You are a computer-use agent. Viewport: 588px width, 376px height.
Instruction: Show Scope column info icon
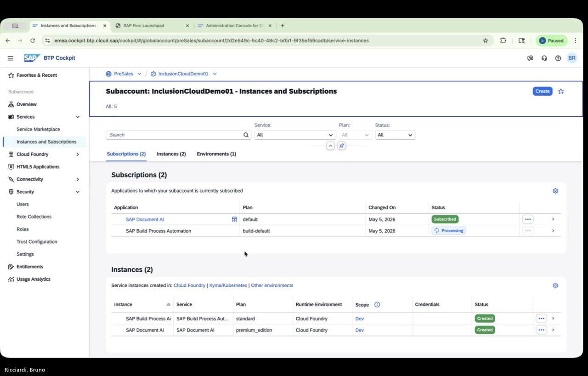pos(377,305)
